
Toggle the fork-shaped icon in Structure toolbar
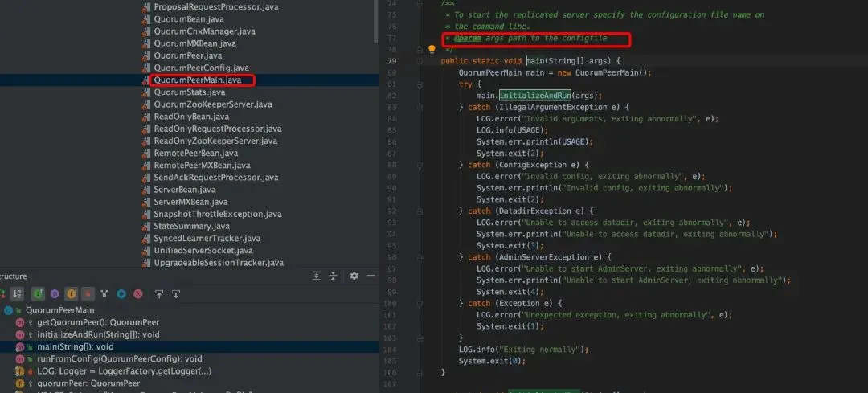point(104,294)
